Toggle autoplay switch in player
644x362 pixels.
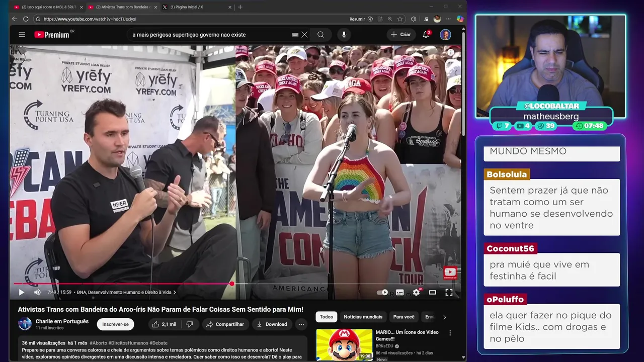[x=382, y=292]
